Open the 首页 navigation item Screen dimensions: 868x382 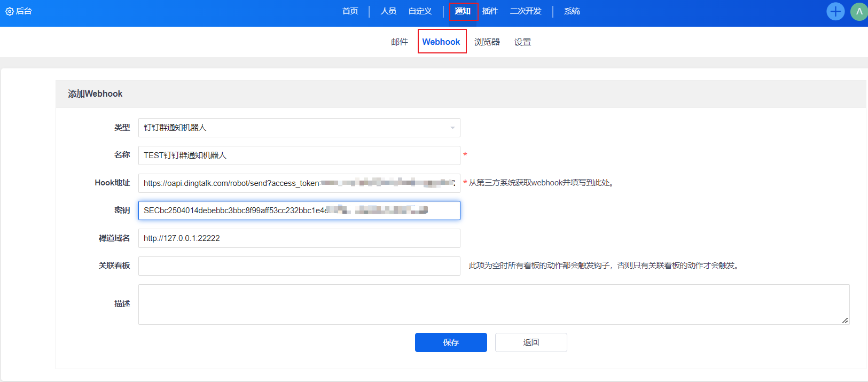(x=350, y=11)
